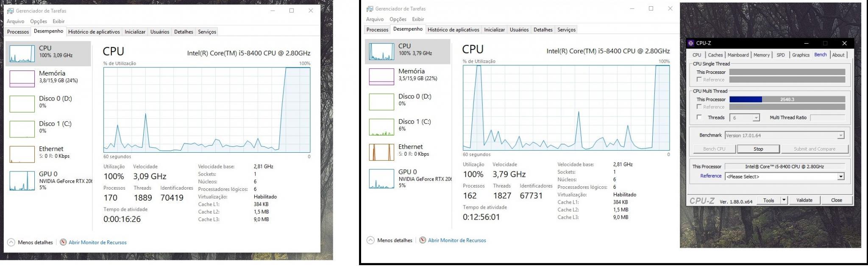The height and width of the screenshot is (266, 868).
Task: Switch to Serviços tab in right Task Manager
Action: 566,30
